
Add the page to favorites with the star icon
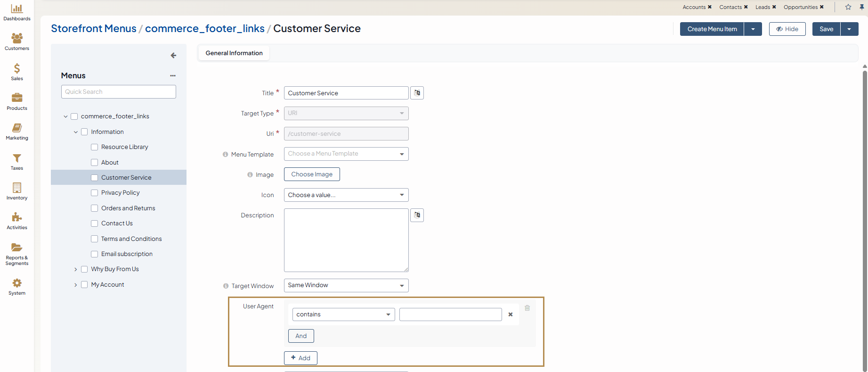848,7
